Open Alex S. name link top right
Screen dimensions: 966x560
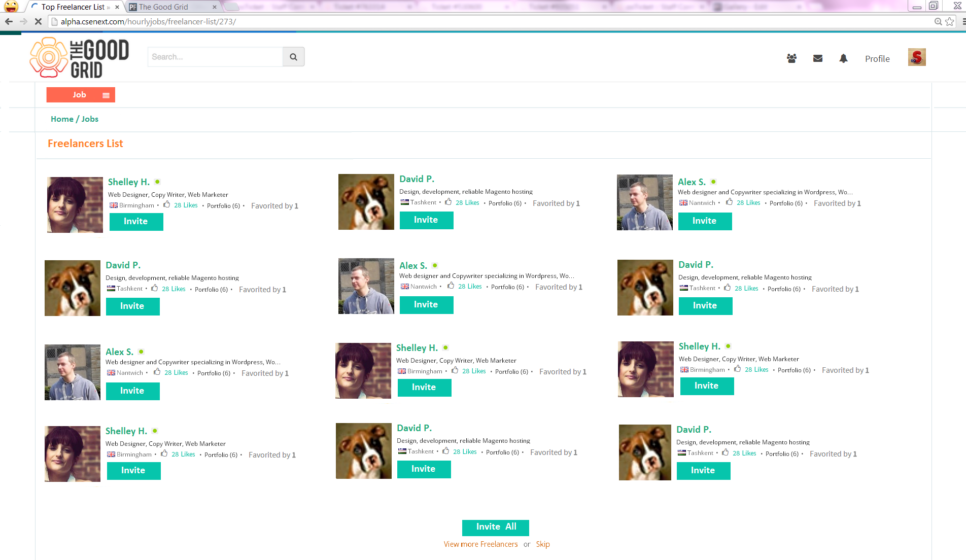(x=692, y=182)
